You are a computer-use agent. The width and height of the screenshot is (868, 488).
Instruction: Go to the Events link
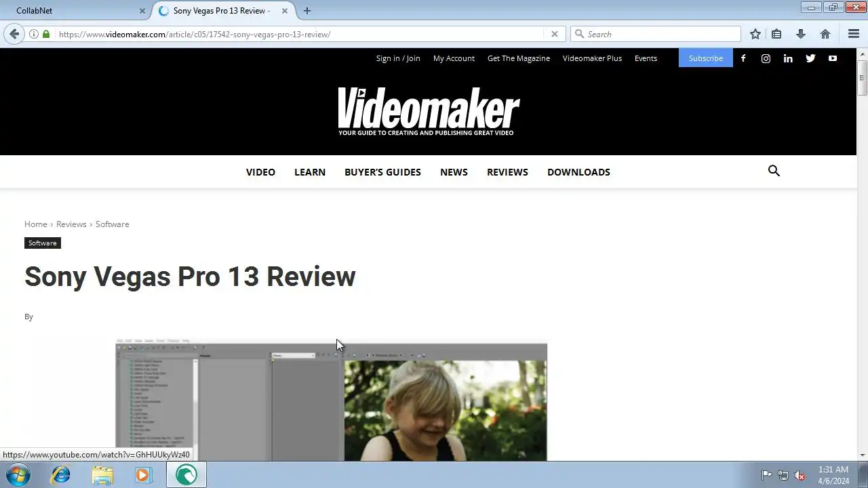[x=646, y=58]
